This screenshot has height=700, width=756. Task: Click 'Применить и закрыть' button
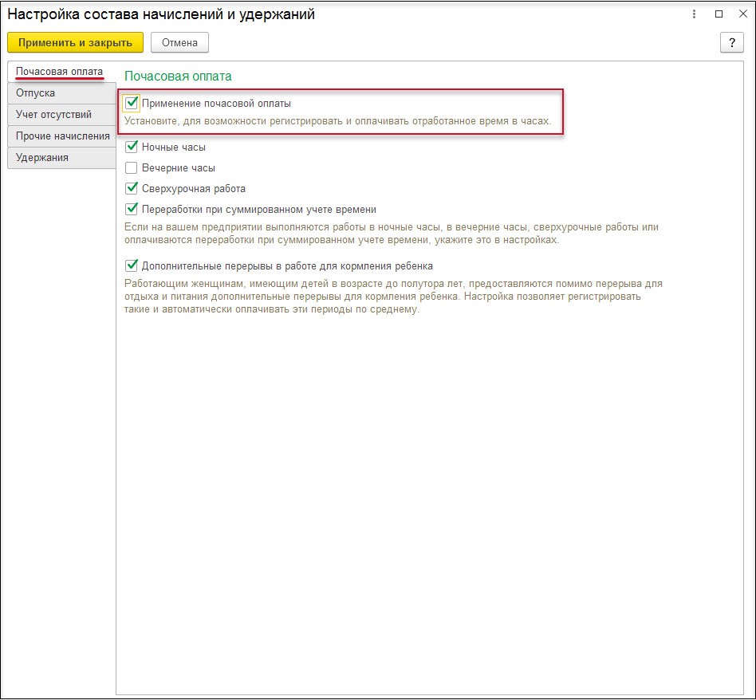75,42
